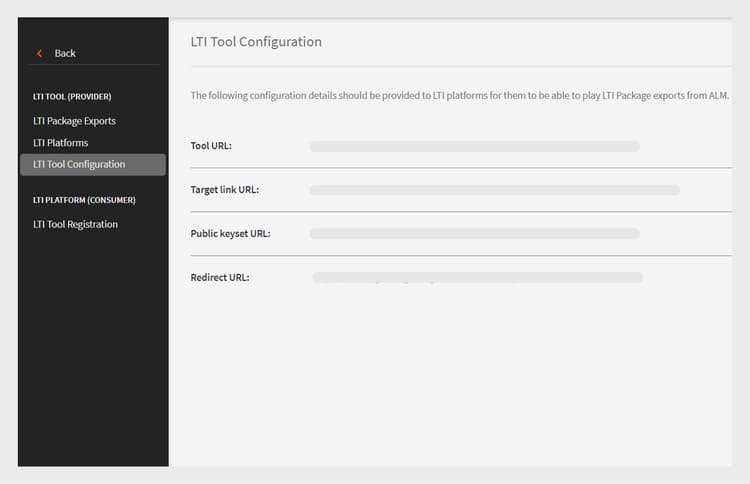Click the LTI Tool Configuration page title
Screen dimensions: 750x484
[256, 42]
